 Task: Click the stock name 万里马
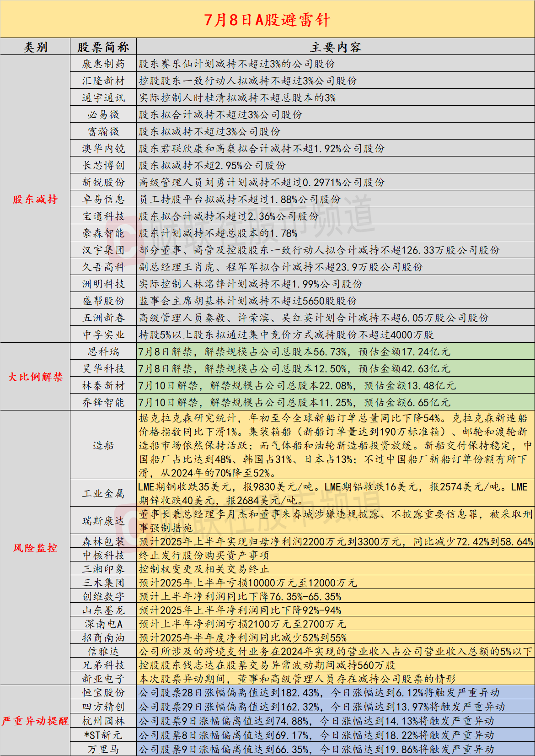(x=103, y=749)
